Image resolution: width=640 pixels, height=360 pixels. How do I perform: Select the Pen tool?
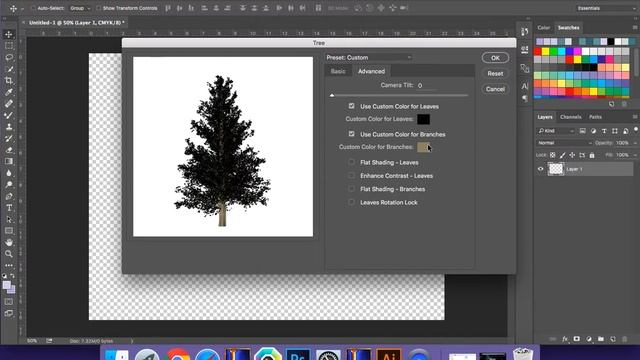point(9,196)
